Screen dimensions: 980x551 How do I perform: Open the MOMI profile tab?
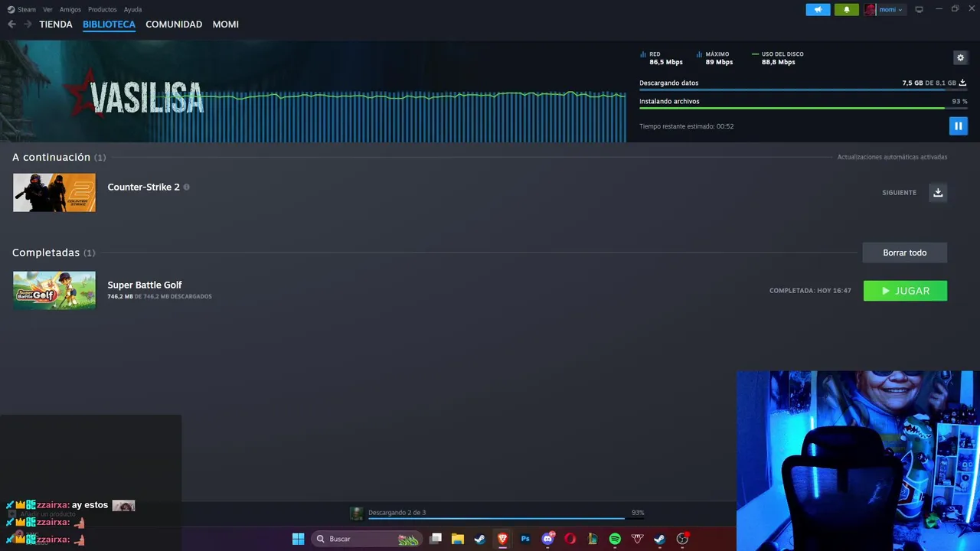tap(226, 24)
